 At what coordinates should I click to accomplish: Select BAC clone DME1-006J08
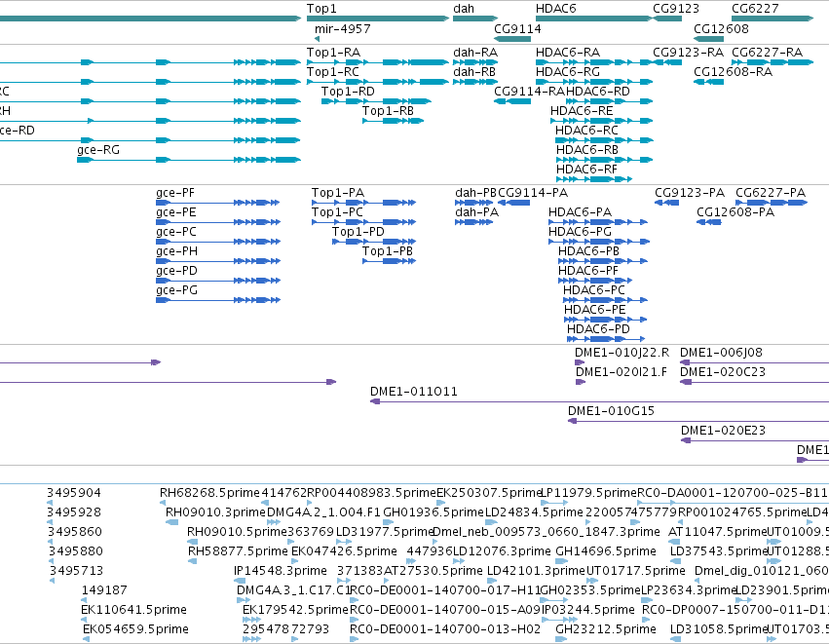[754, 362]
